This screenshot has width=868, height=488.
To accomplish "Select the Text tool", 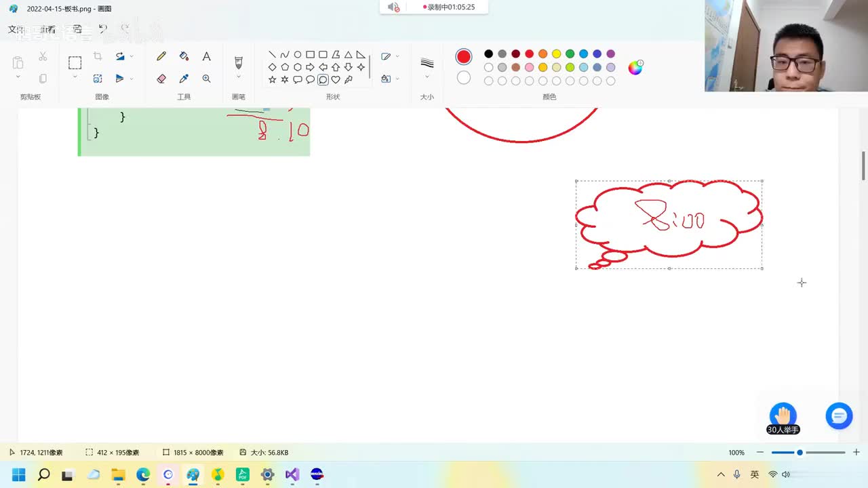I will [207, 57].
